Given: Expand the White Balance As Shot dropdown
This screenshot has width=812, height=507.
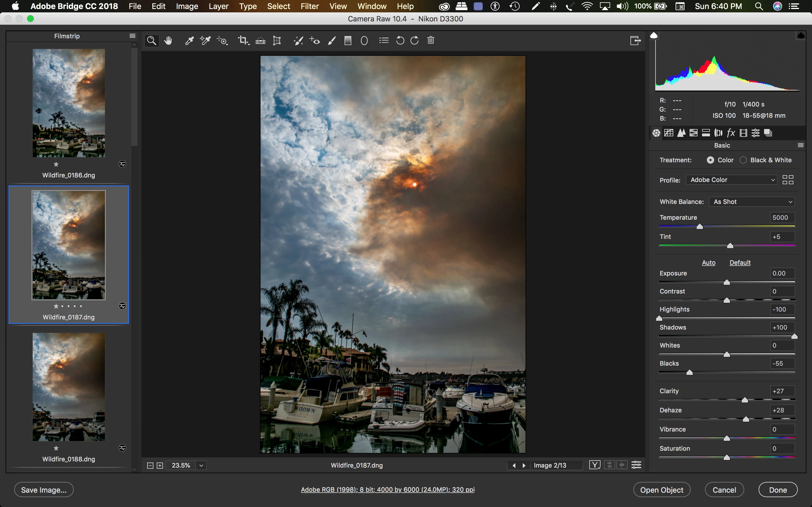Looking at the screenshot, I should point(752,202).
